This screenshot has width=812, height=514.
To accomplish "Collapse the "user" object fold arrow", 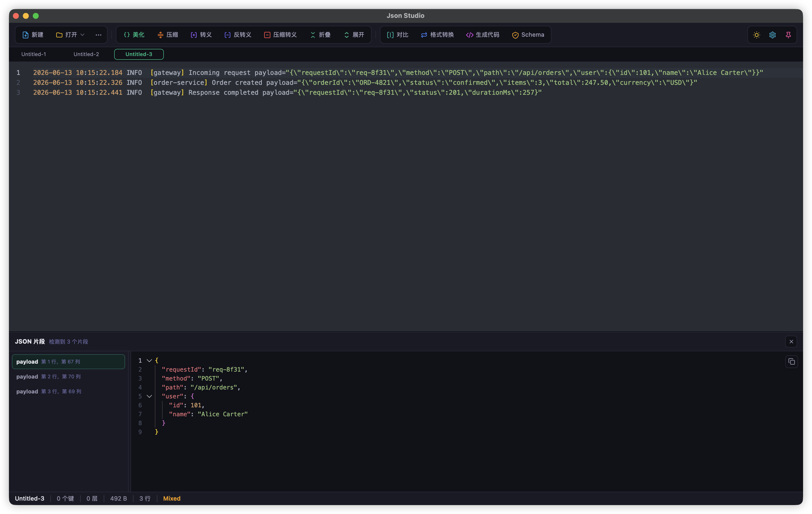I will (x=149, y=396).
